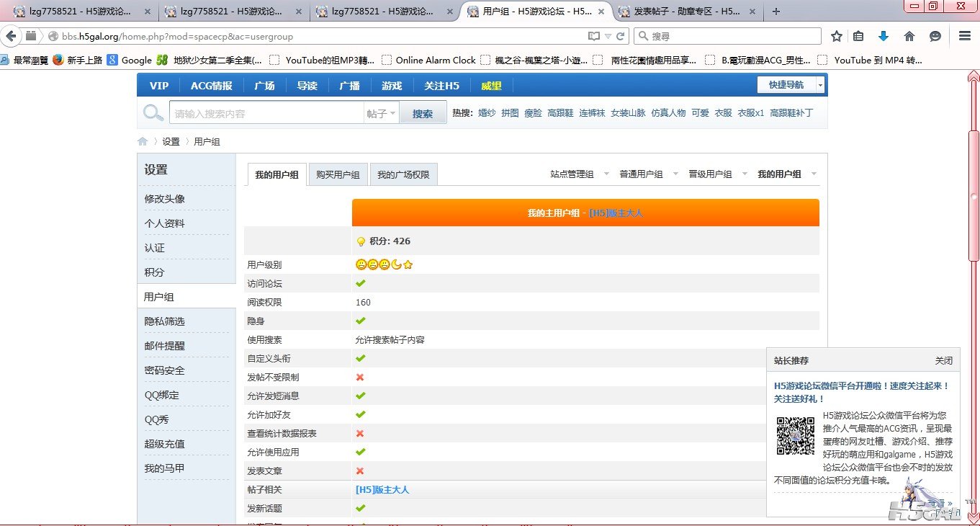Open 关注H5 in the nav bar

[441, 86]
